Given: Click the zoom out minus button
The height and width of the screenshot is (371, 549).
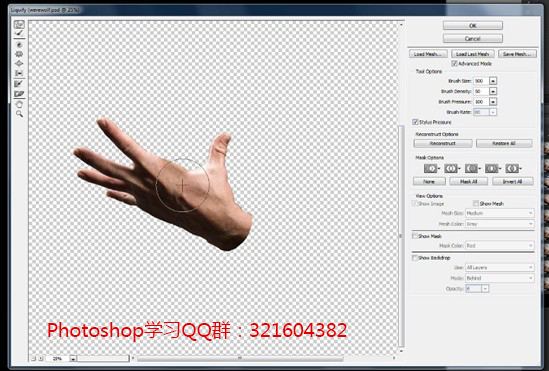Looking at the screenshot, I should pyautogui.click(x=34, y=358).
